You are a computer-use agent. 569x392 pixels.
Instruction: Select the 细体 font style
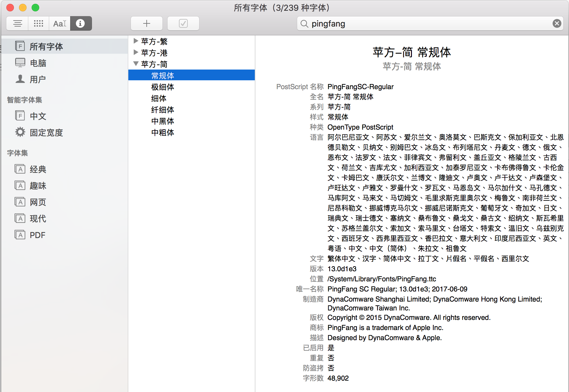coord(192,98)
